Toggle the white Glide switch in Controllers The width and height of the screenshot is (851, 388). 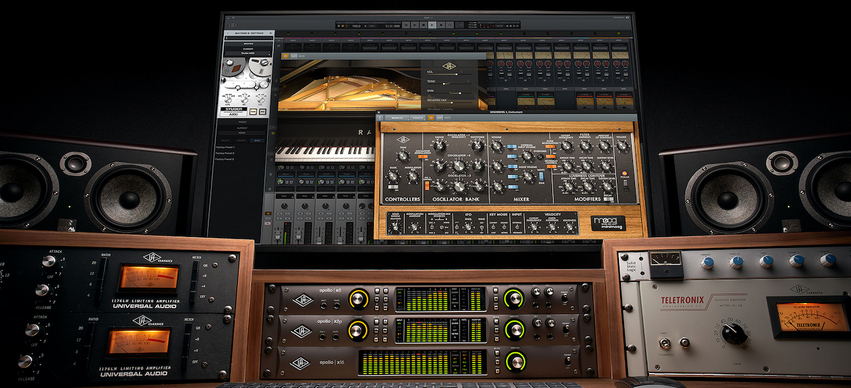tap(393, 187)
